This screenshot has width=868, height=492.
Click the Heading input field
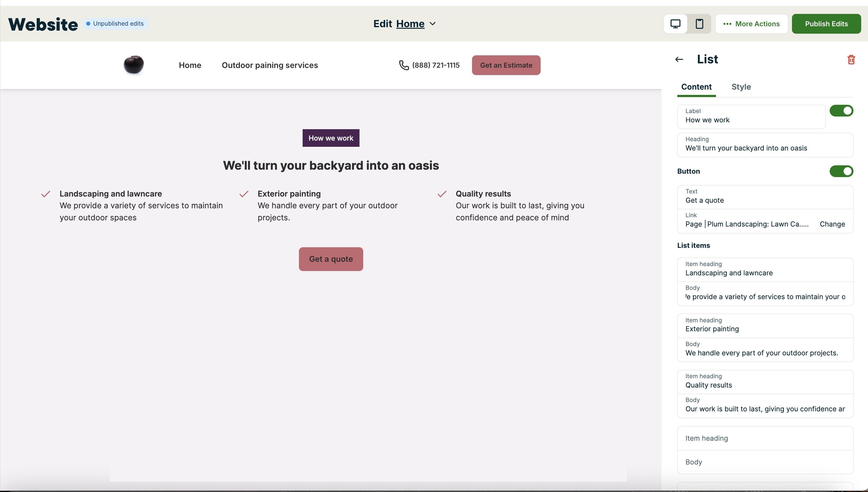[765, 148]
